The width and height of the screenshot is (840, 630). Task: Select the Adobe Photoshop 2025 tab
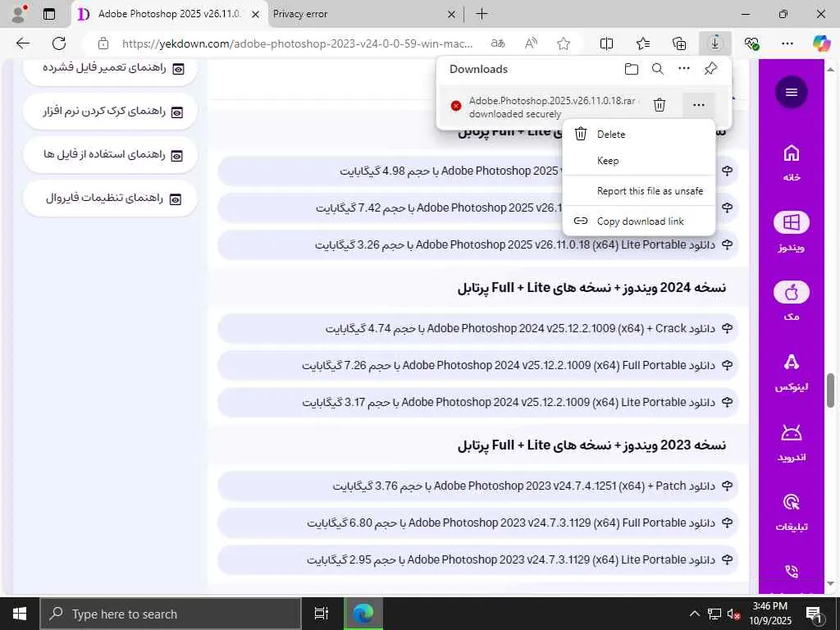169,14
